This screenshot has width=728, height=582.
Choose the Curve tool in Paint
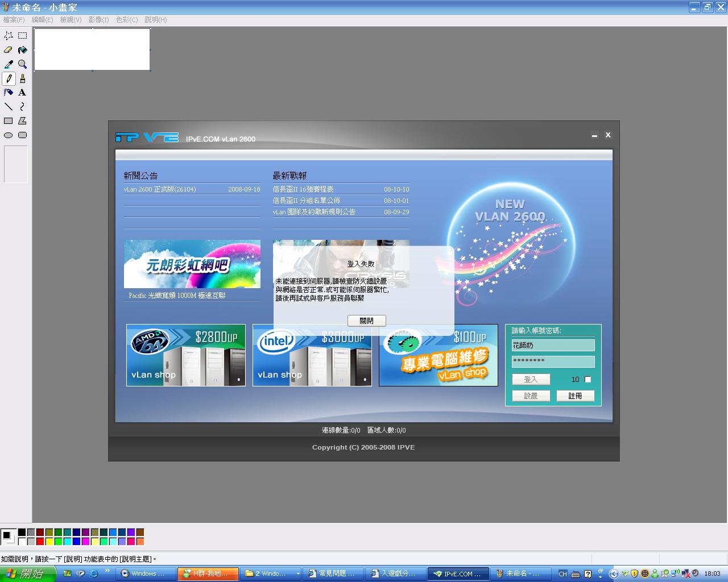tap(23, 107)
